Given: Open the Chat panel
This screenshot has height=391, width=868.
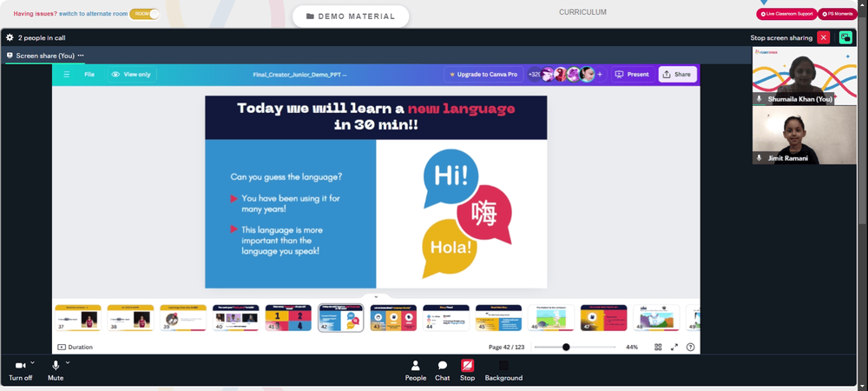Looking at the screenshot, I should tap(443, 370).
